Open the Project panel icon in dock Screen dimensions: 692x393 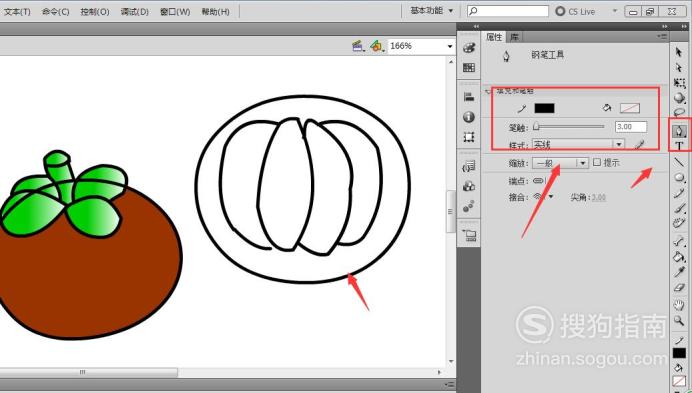(x=470, y=235)
